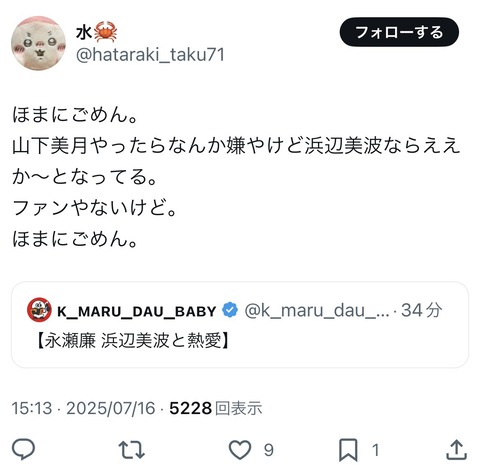Open the @hataraki_taku71 handle

point(150,55)
